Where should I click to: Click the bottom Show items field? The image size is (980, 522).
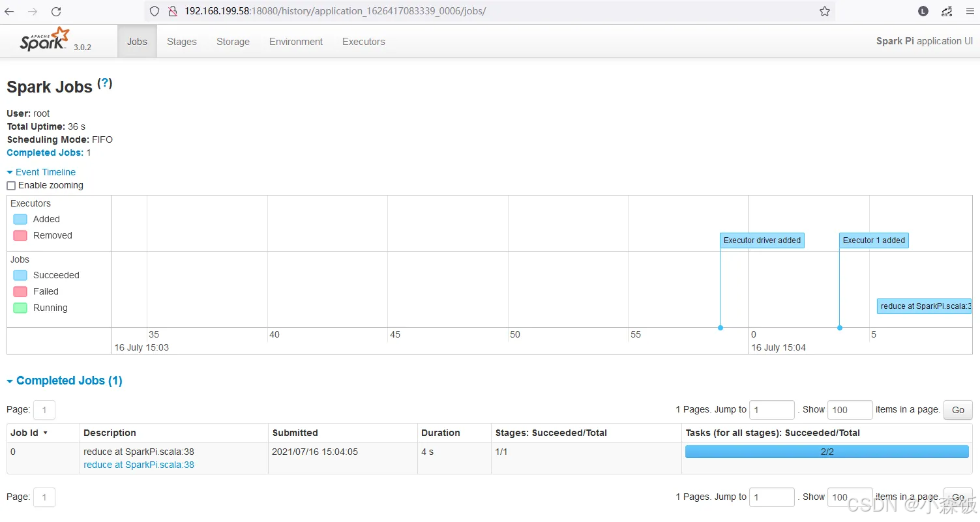[x=850, y=497]
